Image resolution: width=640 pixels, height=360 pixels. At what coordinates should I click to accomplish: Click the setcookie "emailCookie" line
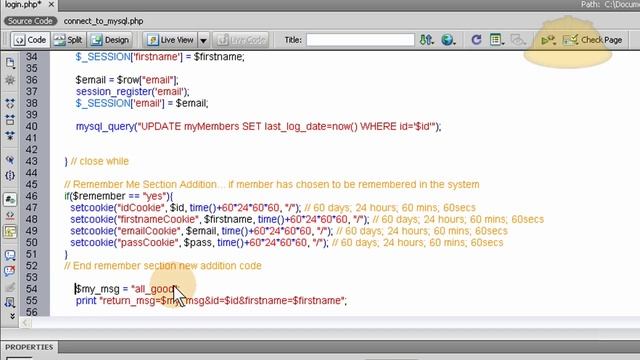[289, 231]
